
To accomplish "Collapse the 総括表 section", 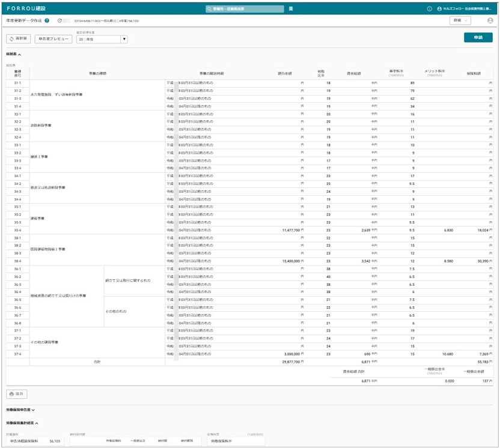I will pos(13,55).
